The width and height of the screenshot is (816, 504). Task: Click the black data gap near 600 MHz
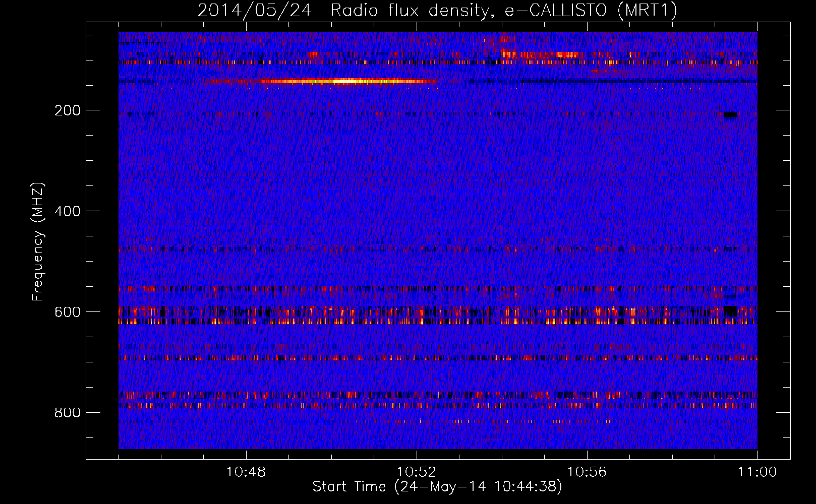[730, 311]
